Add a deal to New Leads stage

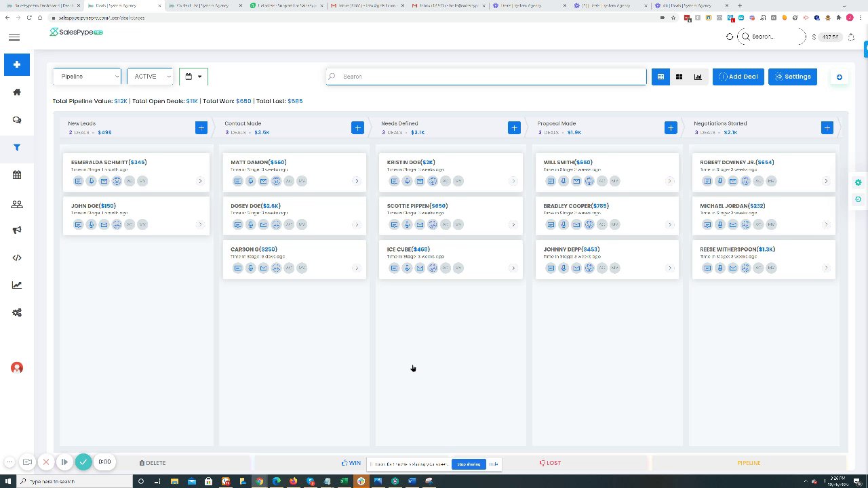201,127
